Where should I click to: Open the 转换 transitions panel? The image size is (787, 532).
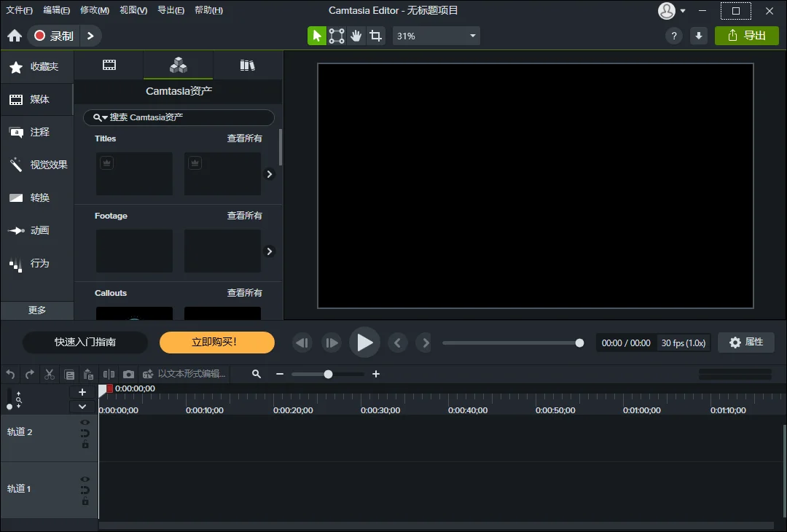click(37, 197)
